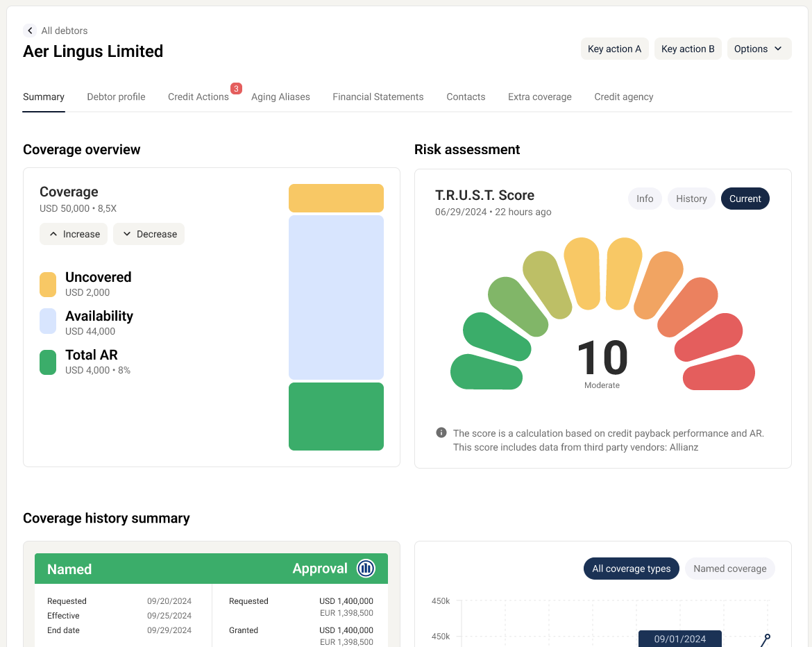Click the back arrow beside All debtors
This screenshot has width=812, height=647.
click(30, 31)
